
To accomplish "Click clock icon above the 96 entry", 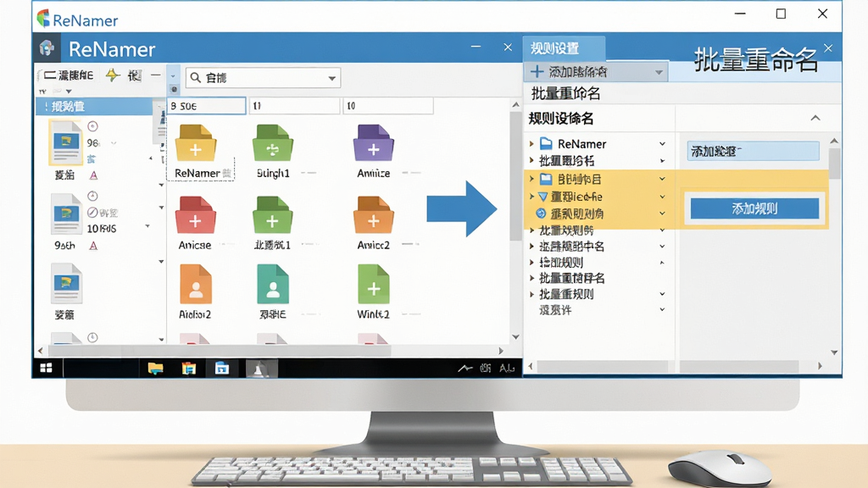I will (92, 126).
